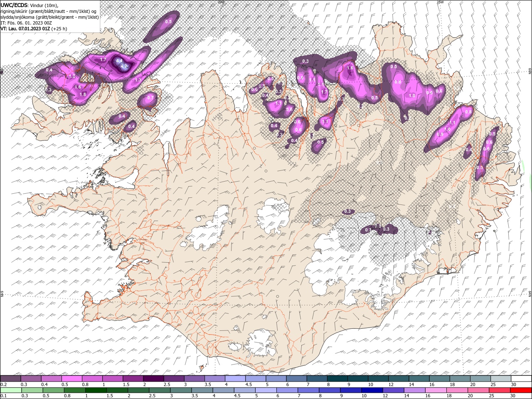Click the 4.5 label under the top legend
The height and width of the screenshot is (399, 532).
tap(249, 384)
